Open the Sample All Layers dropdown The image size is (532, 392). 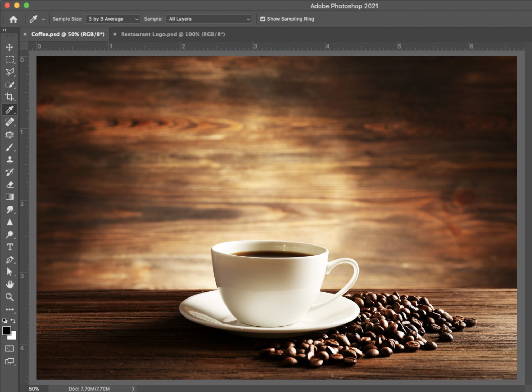(208, 19)
